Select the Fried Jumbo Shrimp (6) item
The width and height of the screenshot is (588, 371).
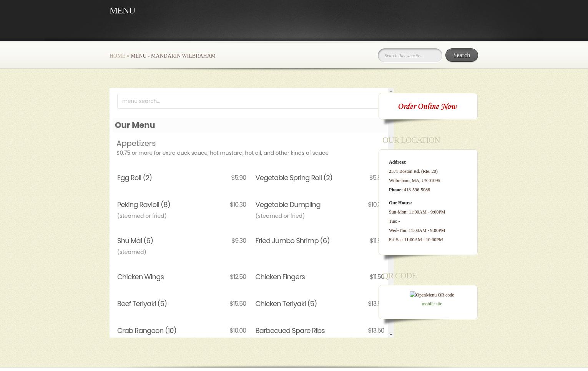pos(292,241)
